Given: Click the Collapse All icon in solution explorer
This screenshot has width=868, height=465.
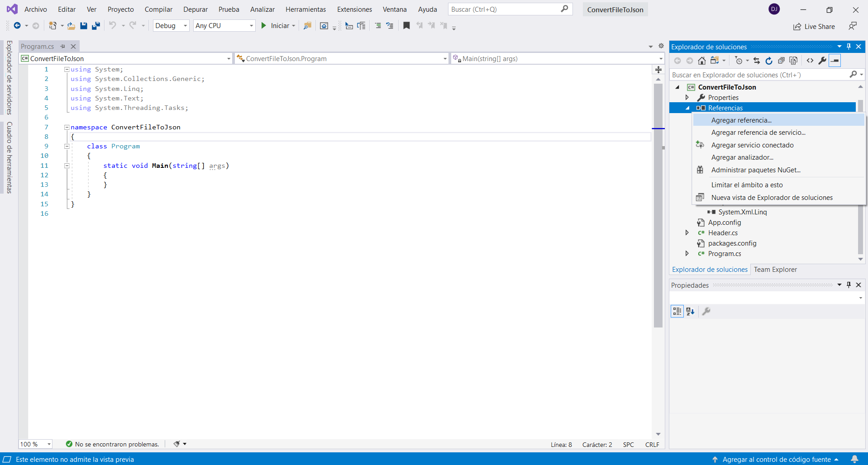Looking at the screenshot, I should pos(781,61).
